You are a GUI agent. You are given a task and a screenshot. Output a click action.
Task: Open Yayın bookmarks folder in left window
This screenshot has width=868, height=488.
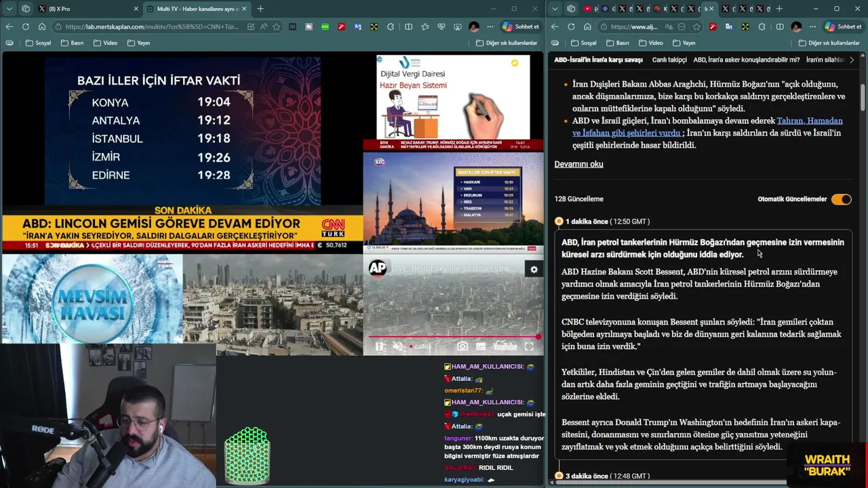tap(138, 43)
